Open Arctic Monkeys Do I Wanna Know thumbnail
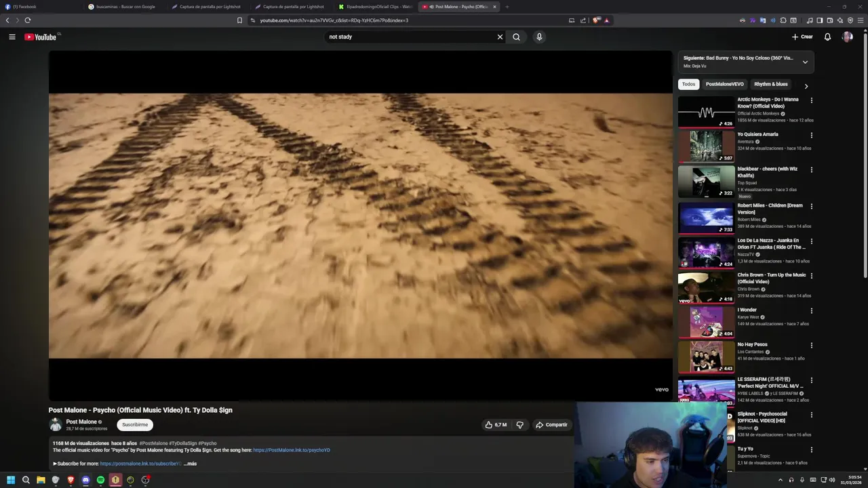 coord(706,112)
